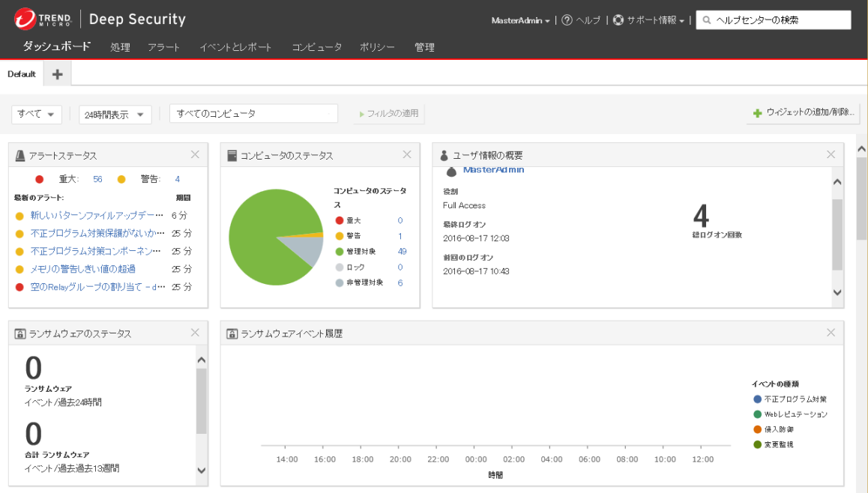Select the Default dashboard tab
Viewport: 868px width, 493px height.
[22, 74]
